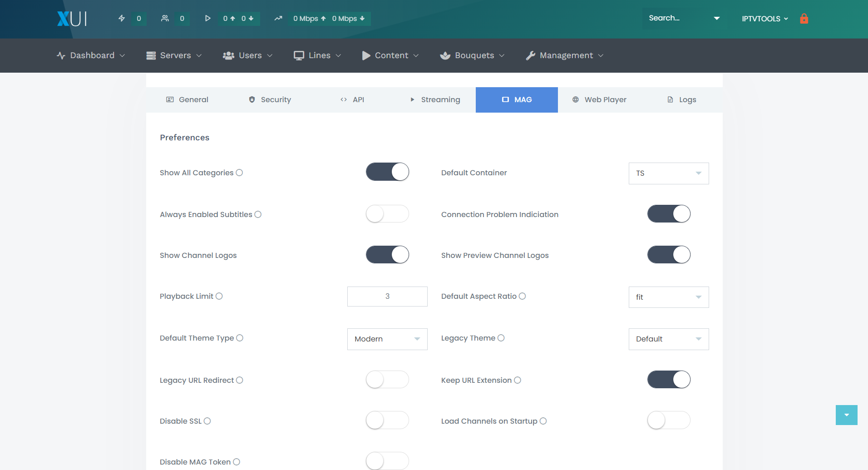Toggle Show All Categories switch
The width and height of the screenshot is (868, 470).
[387, 172]
